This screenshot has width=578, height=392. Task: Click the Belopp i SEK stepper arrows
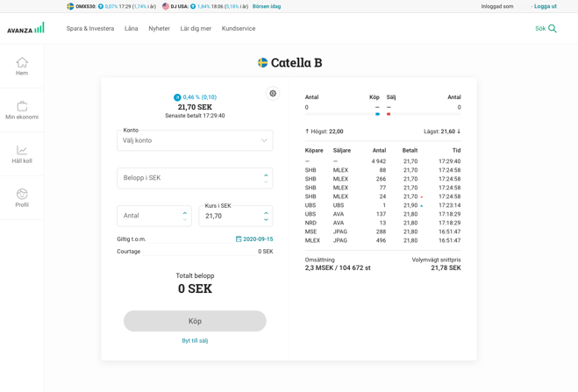[266, 178]
